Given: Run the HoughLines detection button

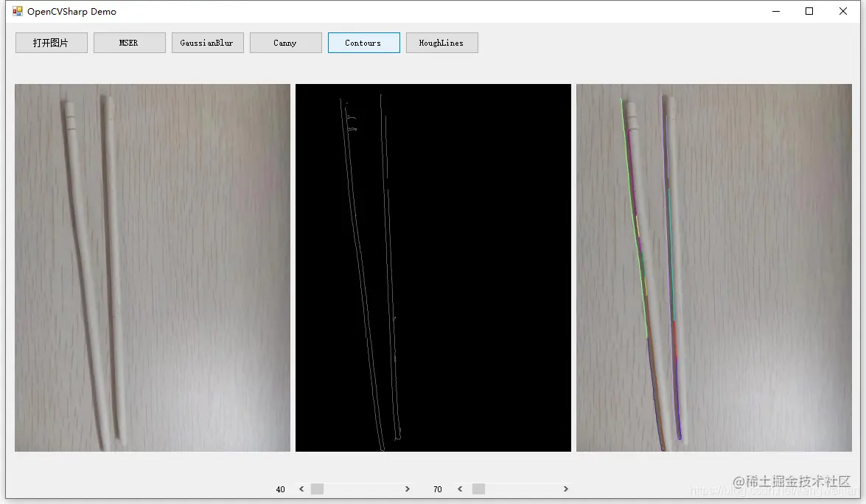Looking at the screenshot, I should [441, 43].
